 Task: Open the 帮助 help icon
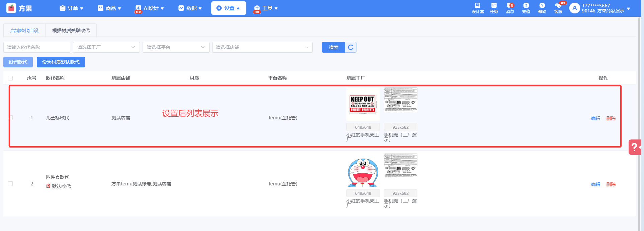click(x=542, y=8)
